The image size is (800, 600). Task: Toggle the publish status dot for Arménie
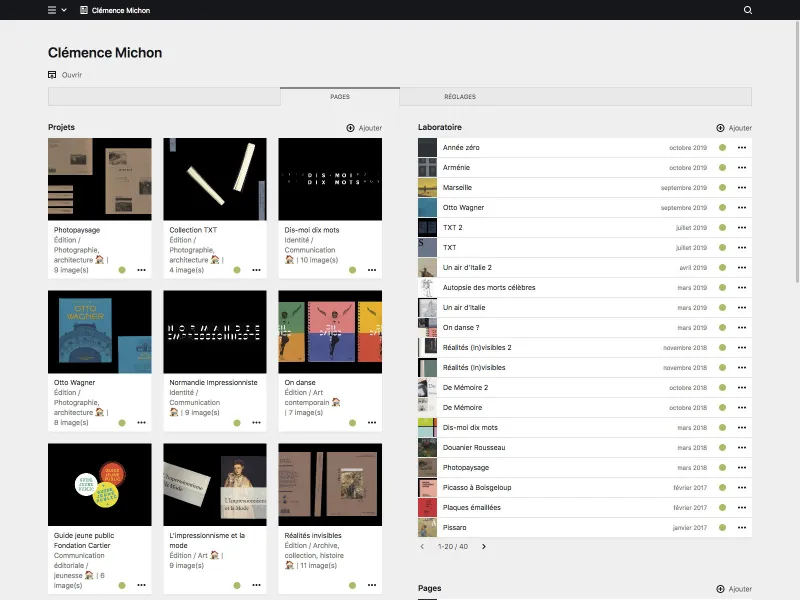click(721, 167)
